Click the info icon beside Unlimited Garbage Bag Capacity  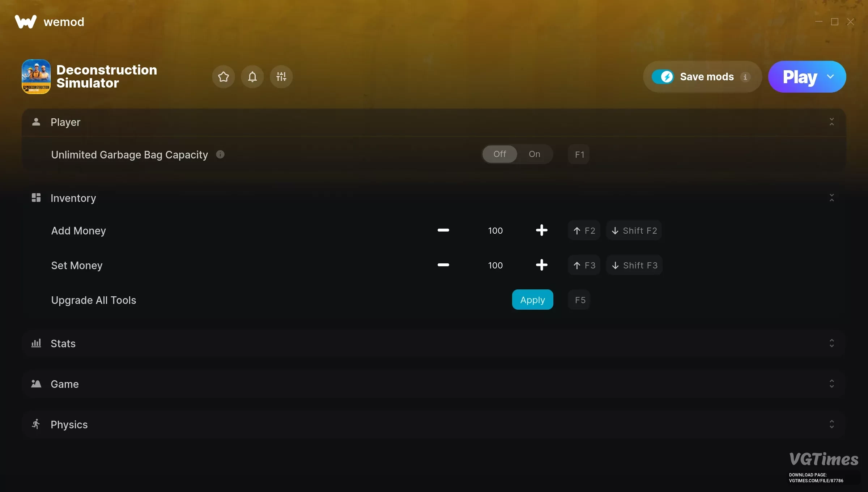click(x=220, y=154)
